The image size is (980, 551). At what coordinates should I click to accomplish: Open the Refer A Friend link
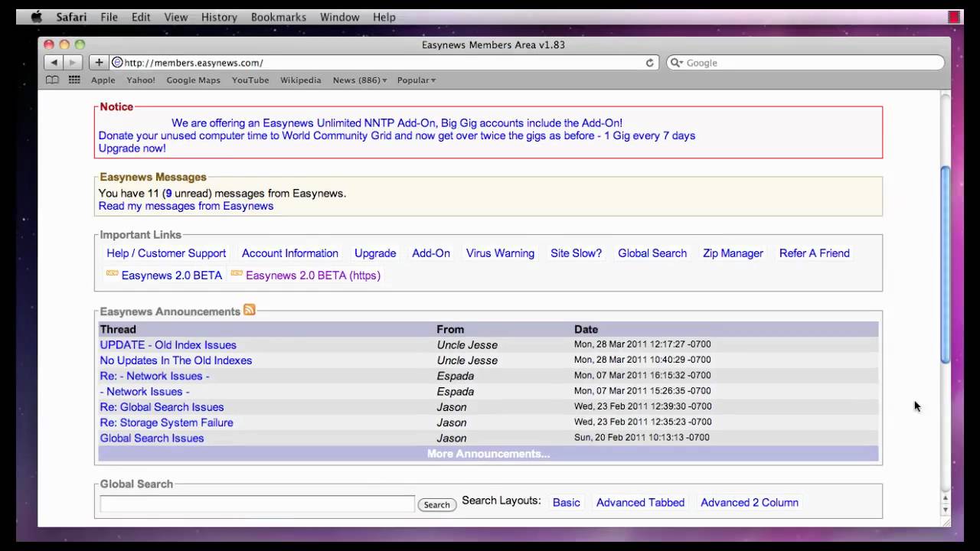pos(815,253)
